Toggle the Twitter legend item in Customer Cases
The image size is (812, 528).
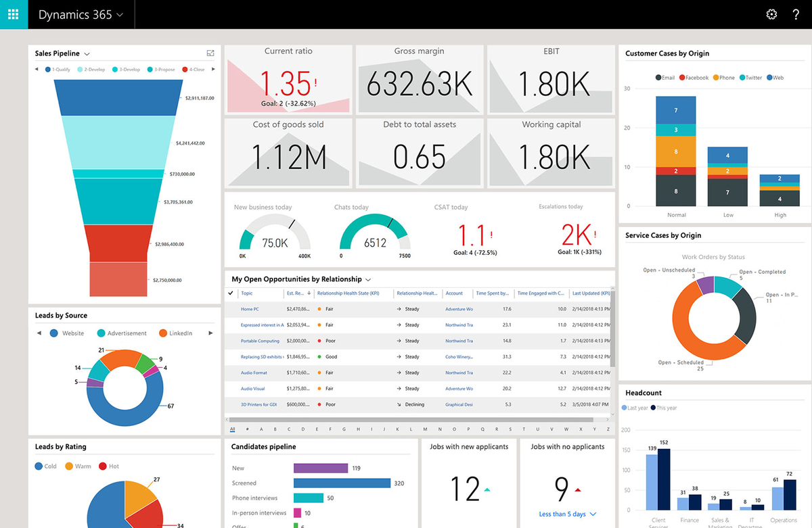point(751,78)
